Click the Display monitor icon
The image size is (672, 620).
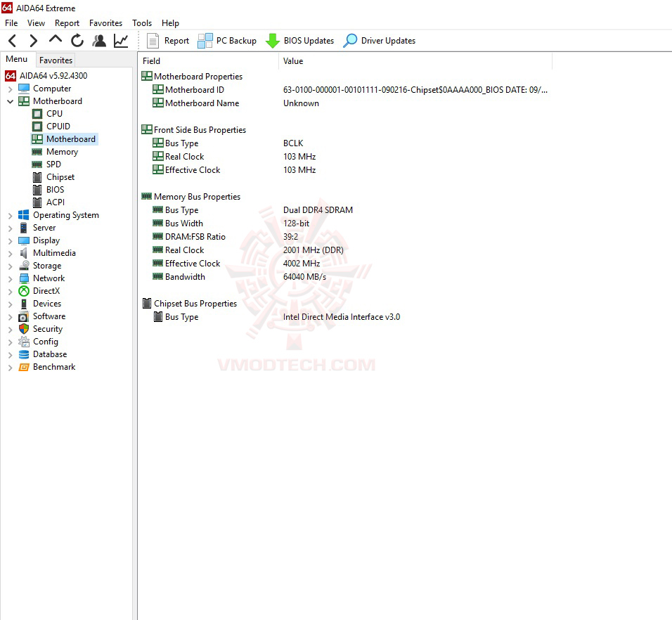pos(24,240)
